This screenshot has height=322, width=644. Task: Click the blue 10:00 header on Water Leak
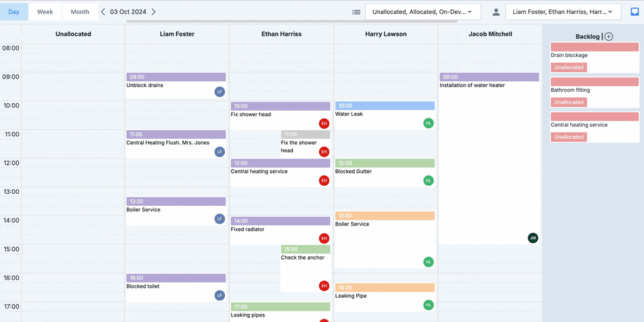coord(384,105)
